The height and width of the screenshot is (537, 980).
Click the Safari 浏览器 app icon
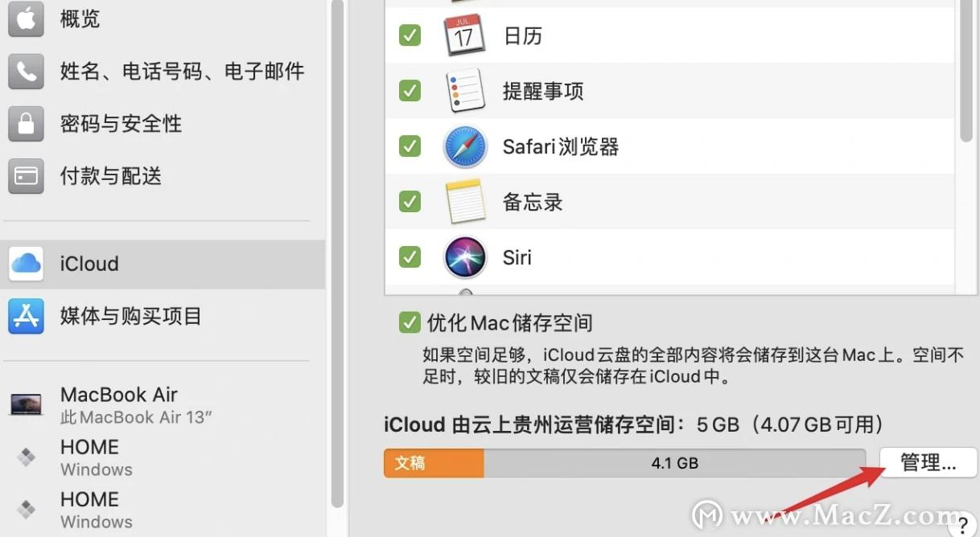coord(465,146)
